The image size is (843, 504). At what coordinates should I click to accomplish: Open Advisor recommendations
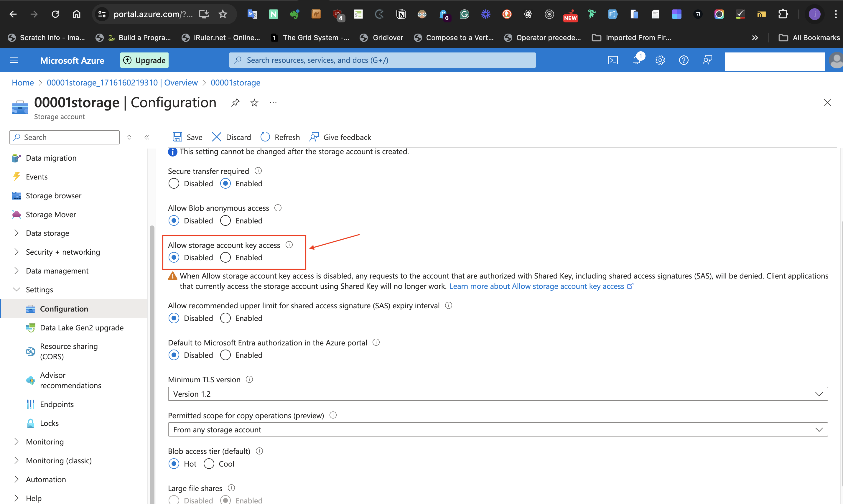click(x=71, y=380)
